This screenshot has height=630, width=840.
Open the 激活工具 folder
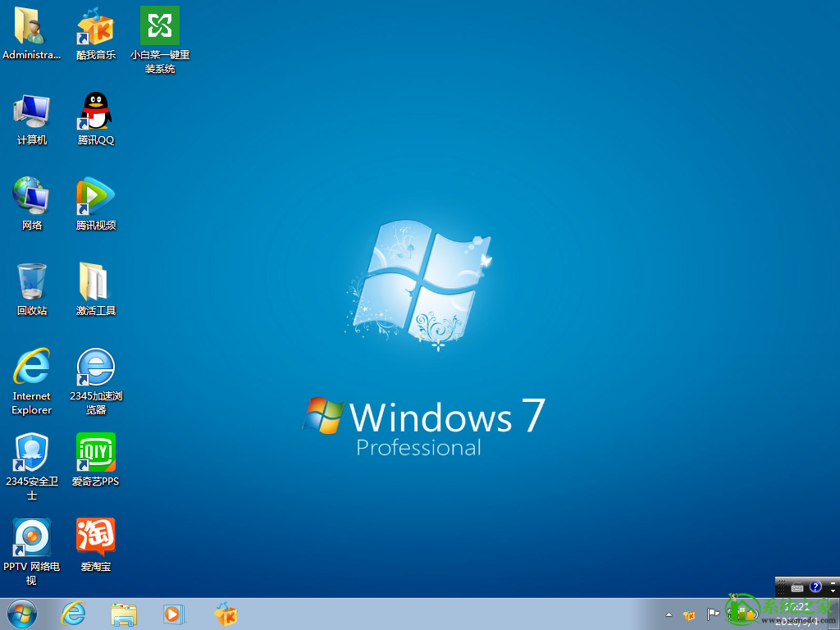point(95,283)
